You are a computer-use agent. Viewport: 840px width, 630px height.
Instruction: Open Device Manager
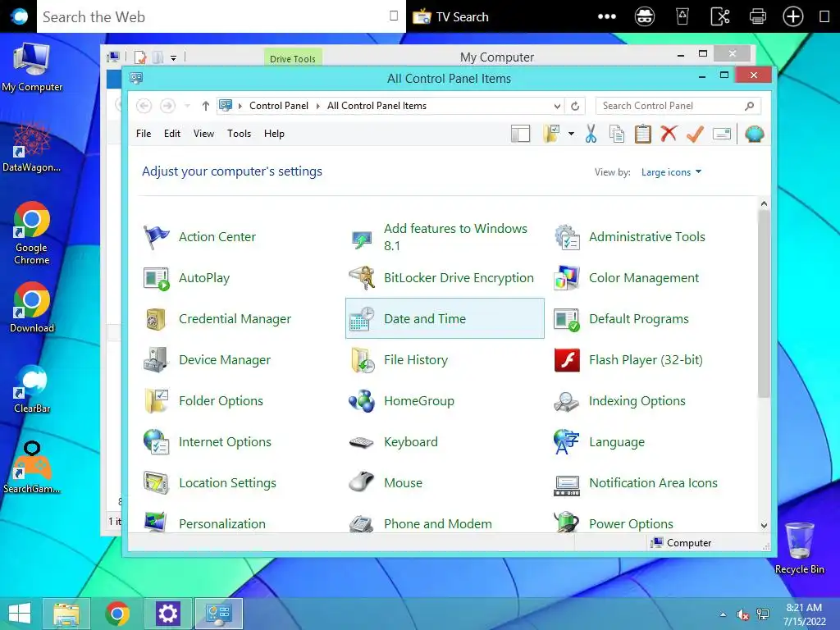tap(208, 360)
